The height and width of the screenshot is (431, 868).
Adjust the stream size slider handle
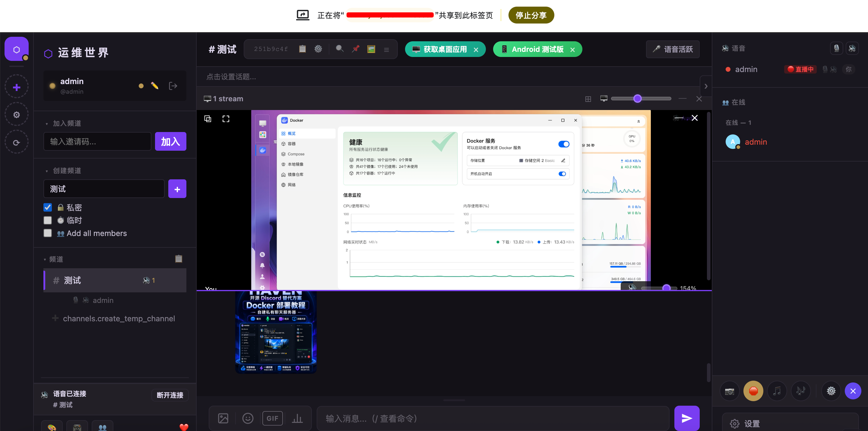point(637,99)
